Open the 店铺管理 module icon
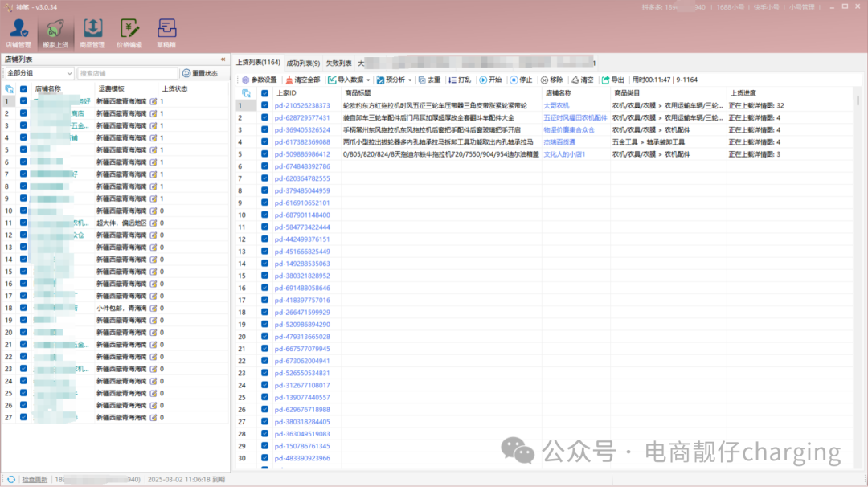 tap(18, 33)
